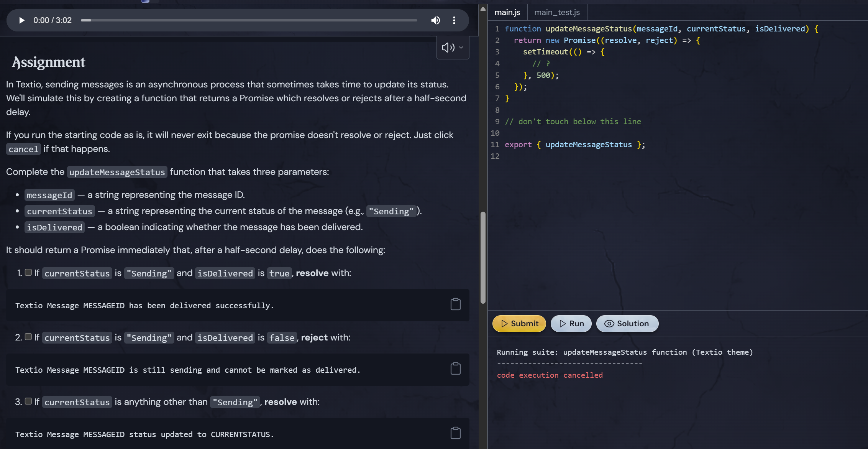Click the export updateMessageStatus line in editor

(x=575, y=145)
